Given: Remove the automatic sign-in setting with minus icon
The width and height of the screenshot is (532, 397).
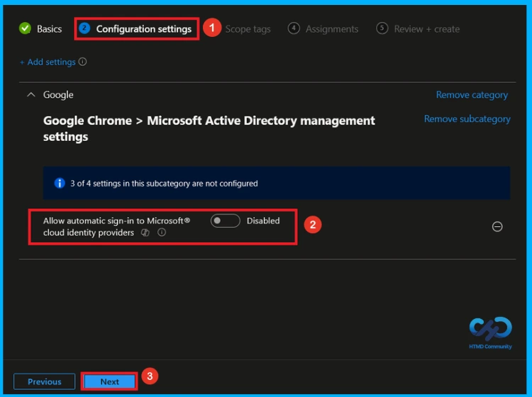Looking at the screenshot, I should (497, 226).
